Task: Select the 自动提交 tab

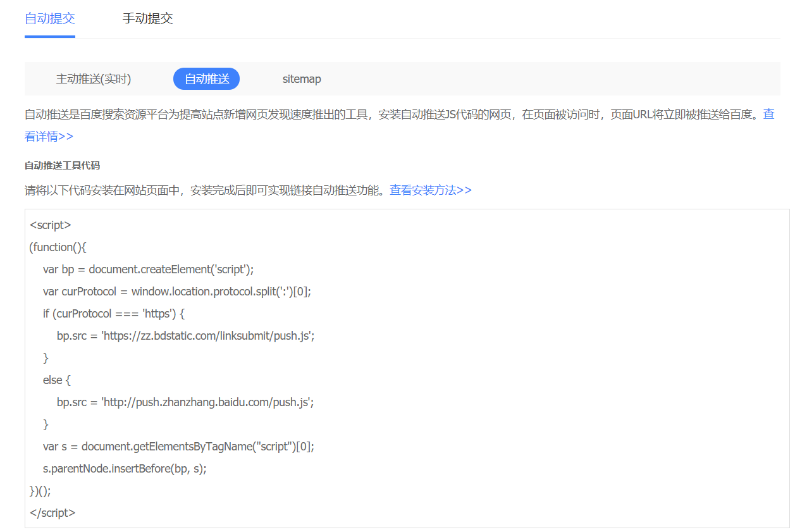Action: point(49,20)
